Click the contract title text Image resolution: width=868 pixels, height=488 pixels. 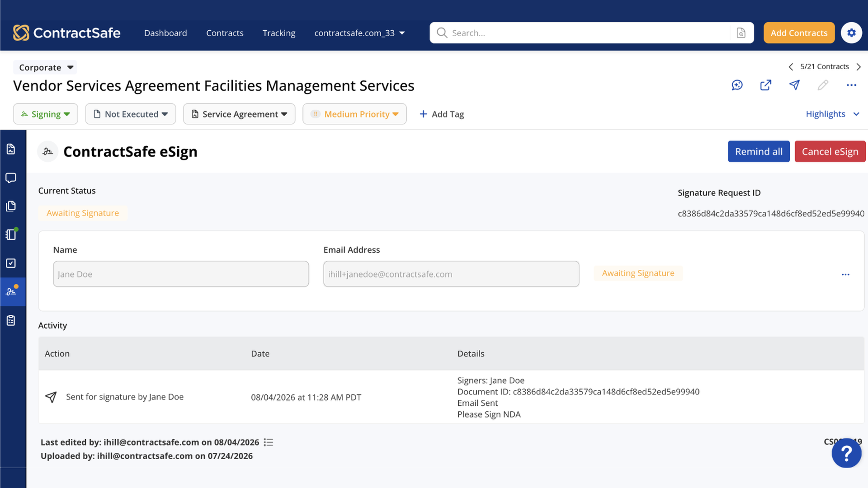click(214, 86)
